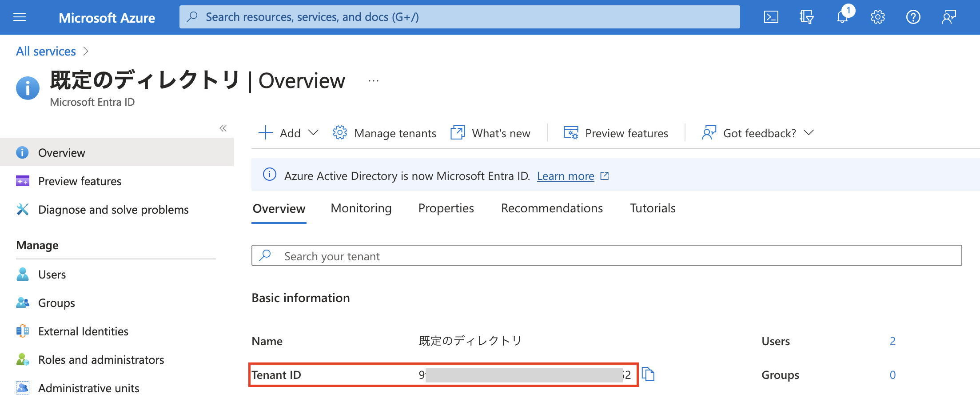Click the external link icon after Learn more
980x398 pixels.
click(604, 176)
